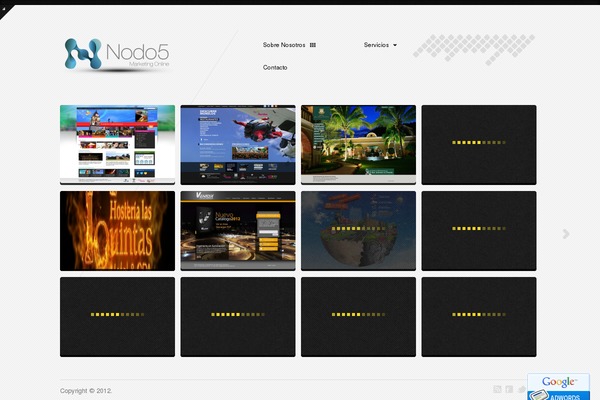
Task: Click the corner arrow at the top-left edge
Action: coord(5,9)
